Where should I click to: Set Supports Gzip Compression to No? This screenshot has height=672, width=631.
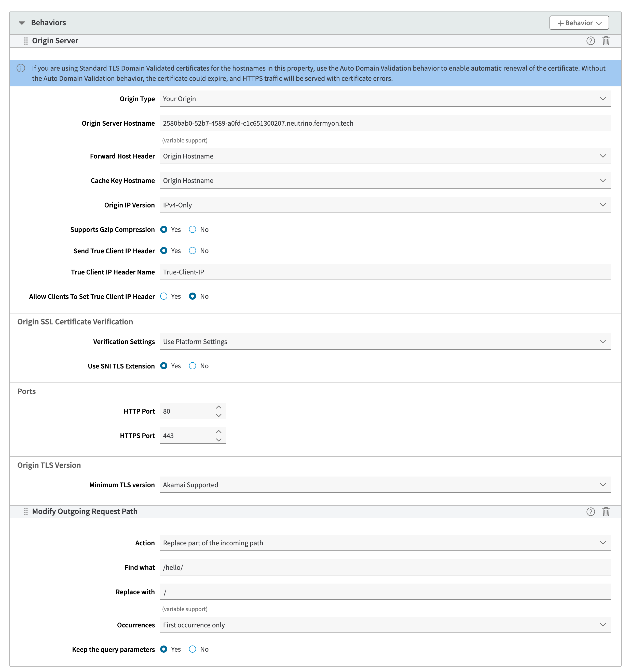(x=193, y=230)
